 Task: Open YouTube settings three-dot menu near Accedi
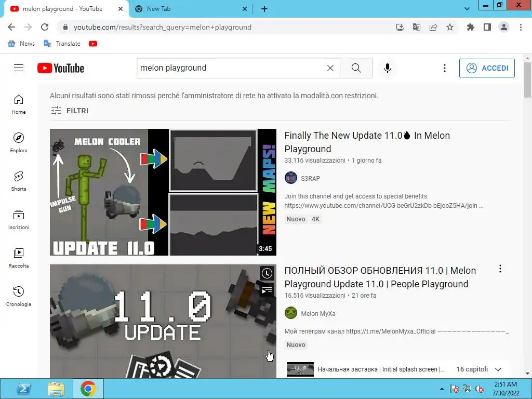pos(445,68)
